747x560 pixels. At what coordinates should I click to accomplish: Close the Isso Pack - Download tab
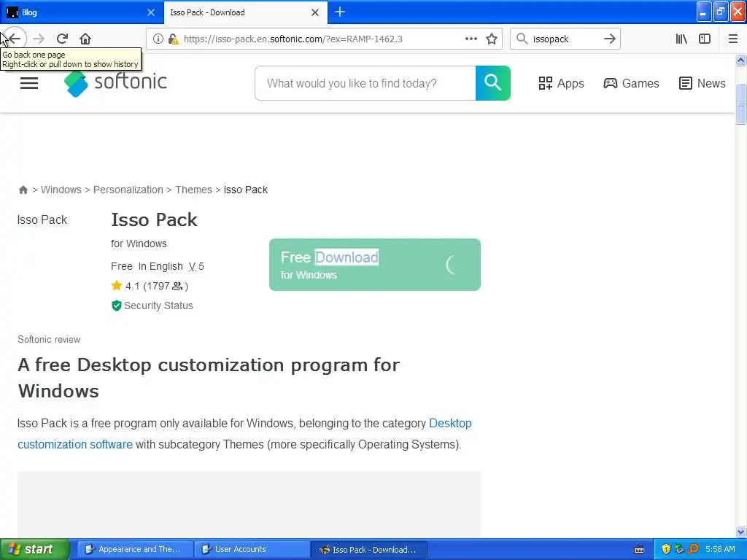[x=315, y=12]
